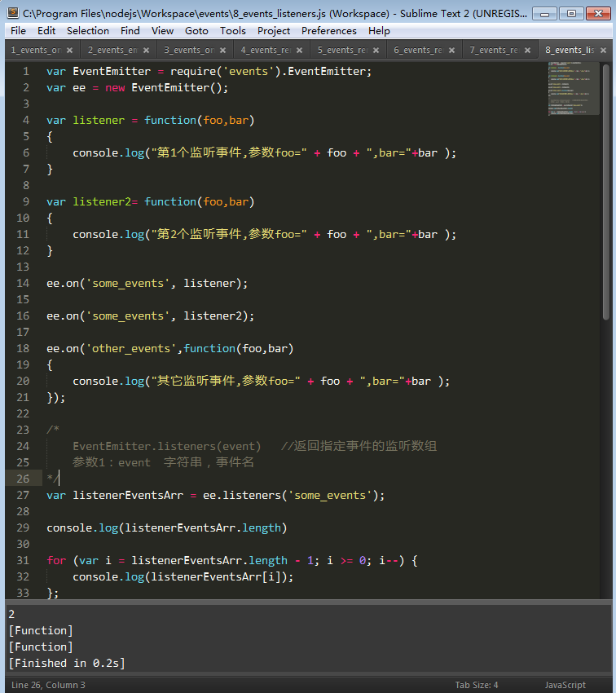
Task: Click '[Finished in 0.2s]' in the output panel
Action: [67, 664]
